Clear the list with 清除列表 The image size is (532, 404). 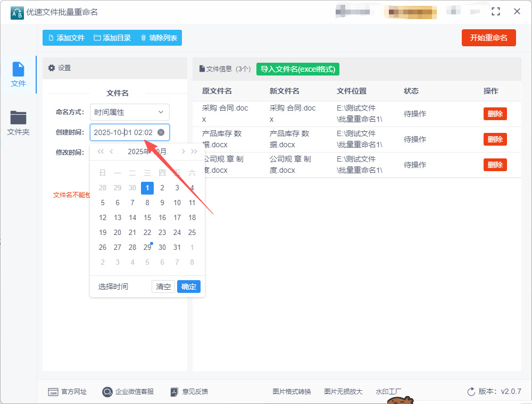click(x=159, y=38)
